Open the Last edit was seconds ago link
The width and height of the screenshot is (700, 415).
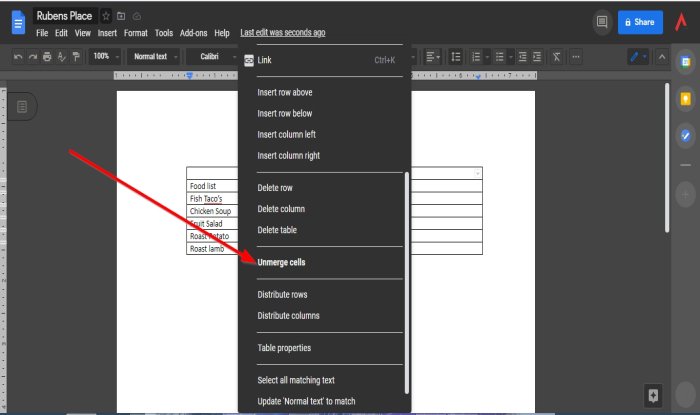click(x=283, y=33)
